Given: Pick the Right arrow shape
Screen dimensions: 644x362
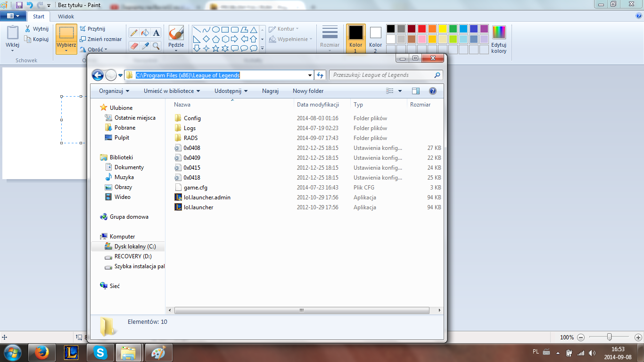Looking at the screenshot, I should click(x=234, y=39).
